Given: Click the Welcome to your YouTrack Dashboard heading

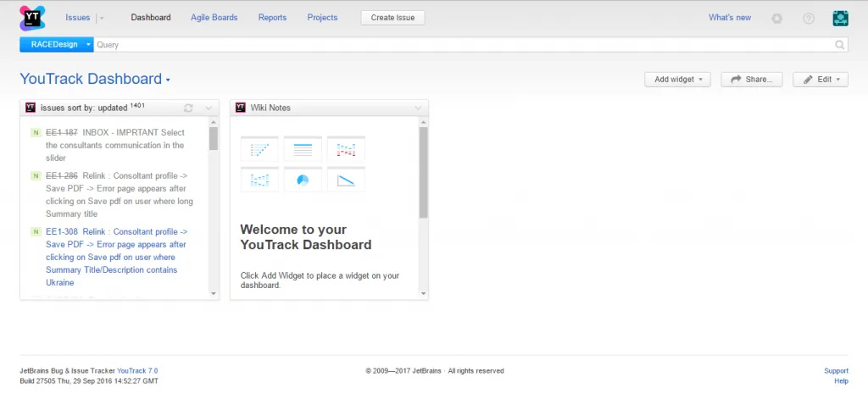Looking at the screenshot, I should click(x=305, y=237).
